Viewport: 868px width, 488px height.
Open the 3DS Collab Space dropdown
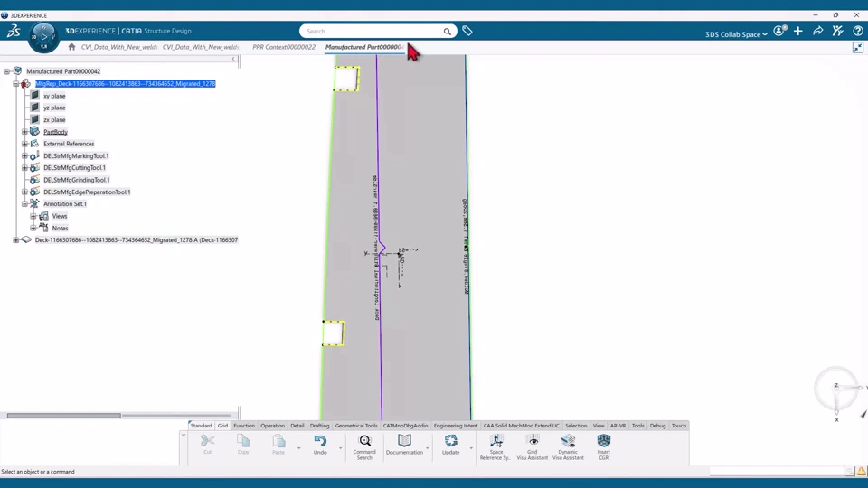tap(736, 34)
